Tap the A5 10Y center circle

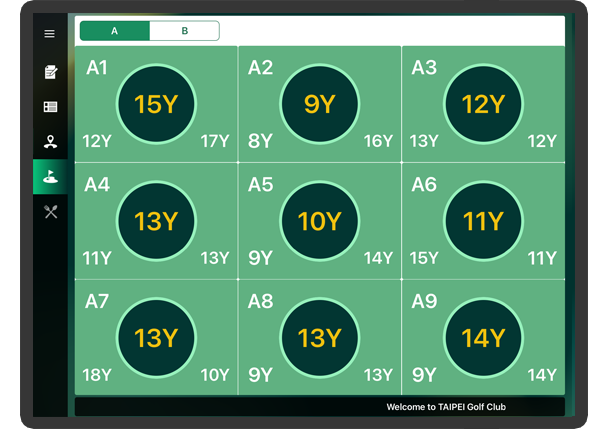click(x=319, y=221)
